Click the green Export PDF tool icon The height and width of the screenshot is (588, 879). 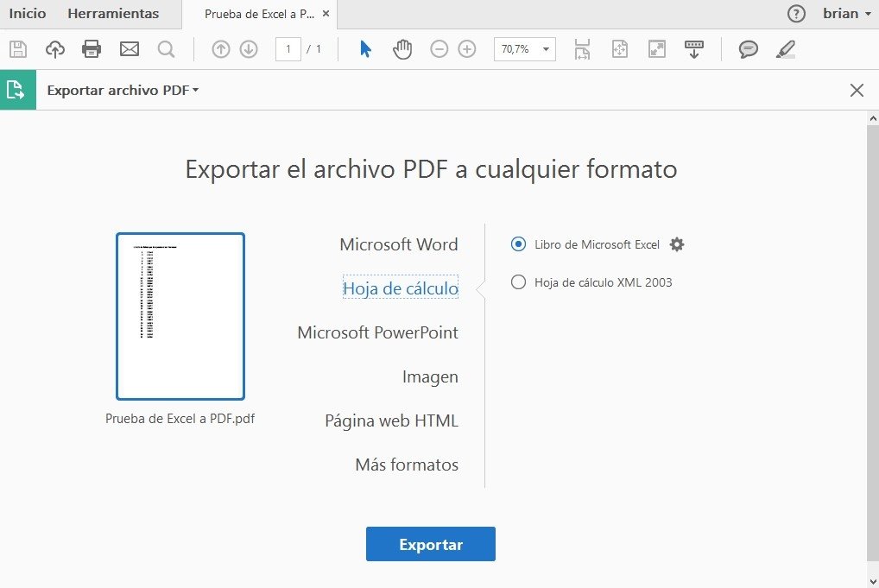tap(18, 90)
